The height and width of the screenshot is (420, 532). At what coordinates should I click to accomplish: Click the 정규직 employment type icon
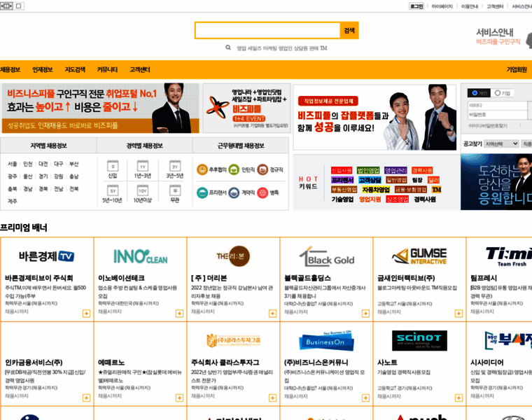[x=262, y=169]
